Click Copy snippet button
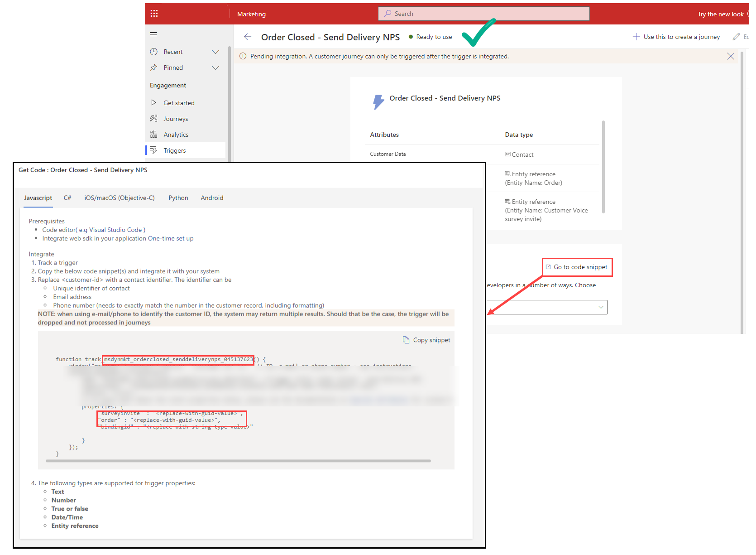 [x=426, y=340]
